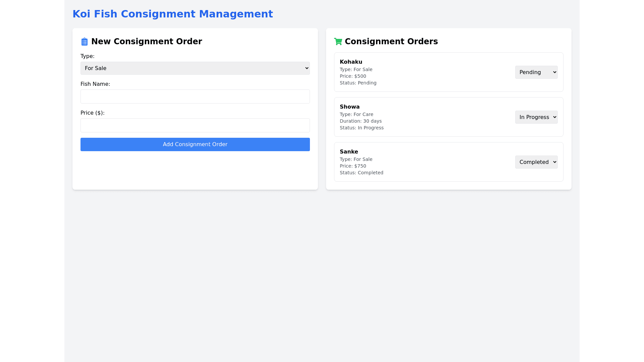Click the Fish Name label
The image size is (644, 362).
[x=95, y=84]
